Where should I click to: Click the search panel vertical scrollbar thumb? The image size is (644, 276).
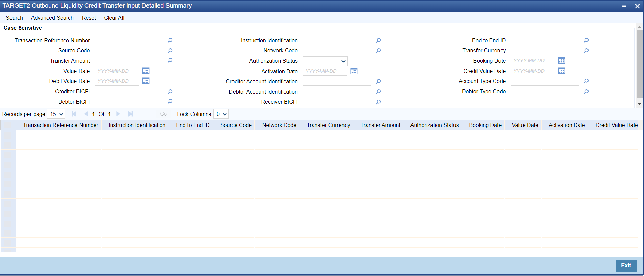[640, 64]
